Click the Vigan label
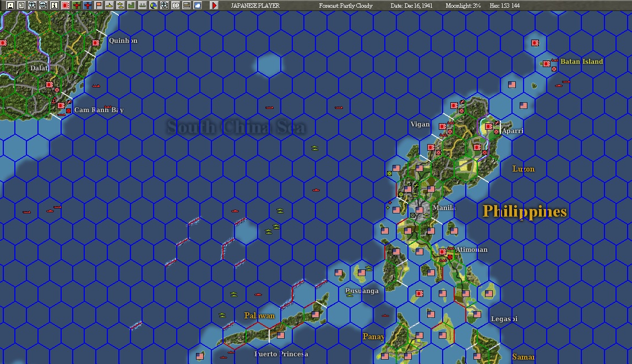 [x=420, y=124]
